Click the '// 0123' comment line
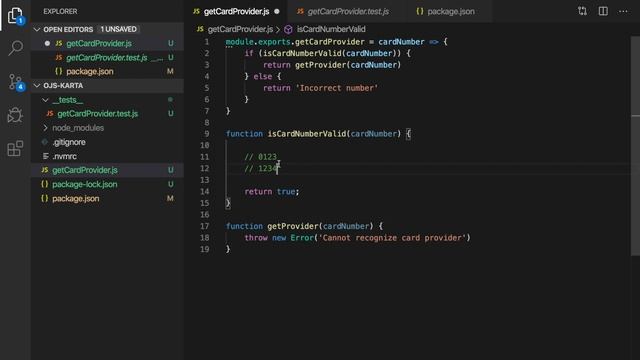The width and height of the screenshot is (640, 360). [260, 157]
